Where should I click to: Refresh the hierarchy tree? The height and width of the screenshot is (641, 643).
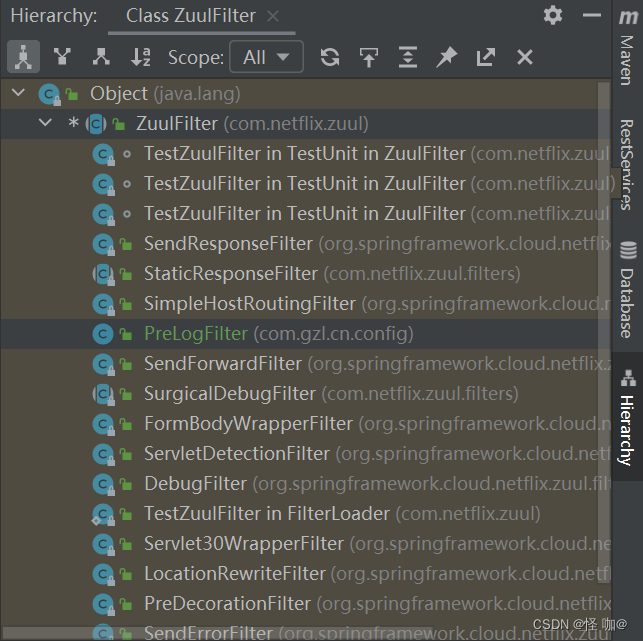330,57
